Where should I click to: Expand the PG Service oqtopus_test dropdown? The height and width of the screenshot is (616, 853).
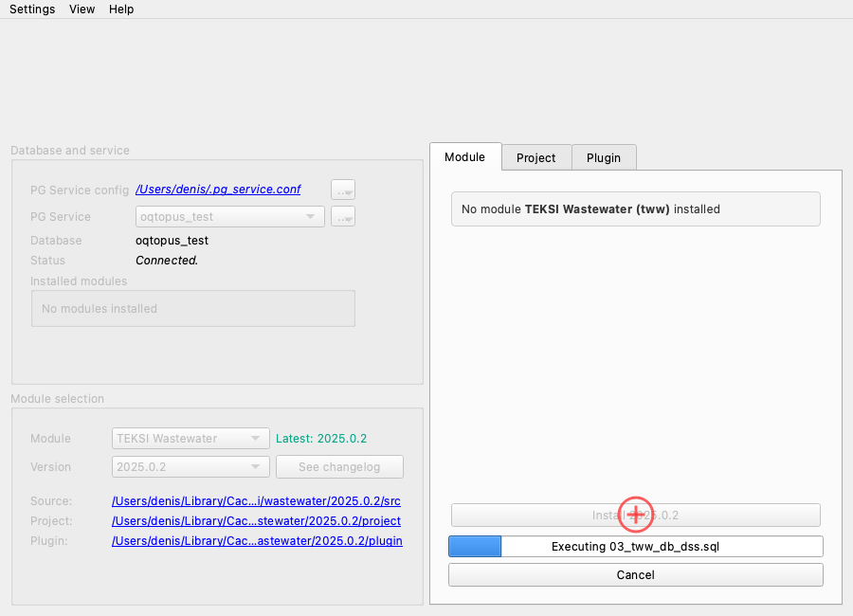[x=230, y=217]
